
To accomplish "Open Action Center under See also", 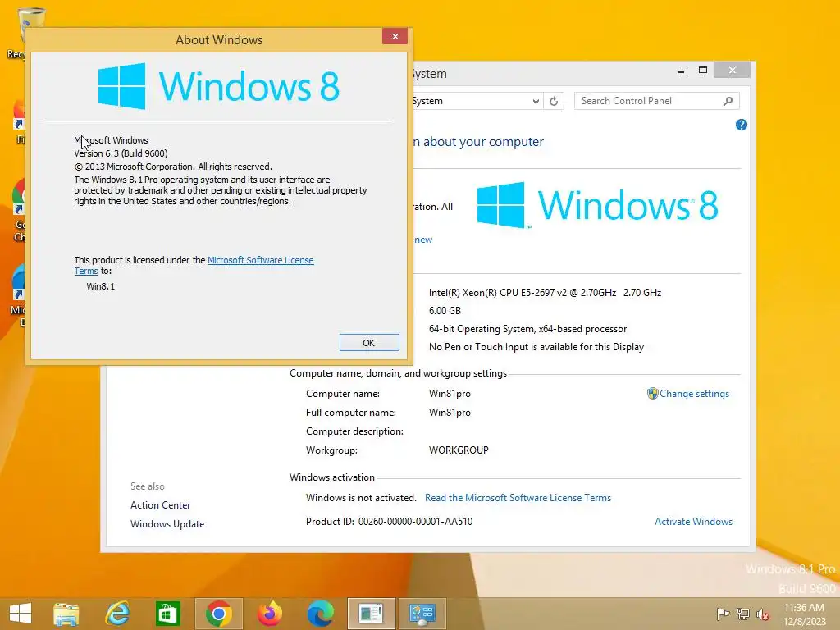I will (160, 505).
